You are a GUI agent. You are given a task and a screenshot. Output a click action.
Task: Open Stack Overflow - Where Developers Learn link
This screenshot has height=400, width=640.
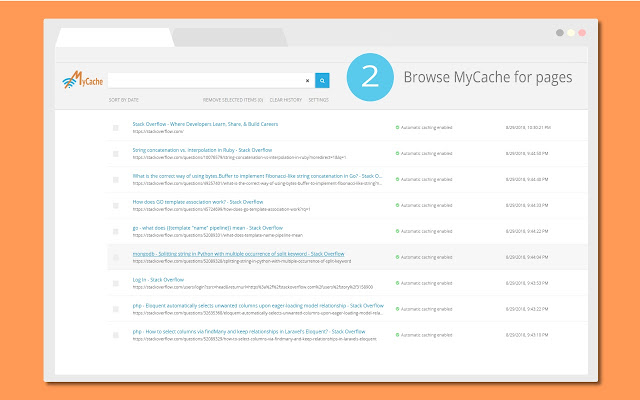(205, 124)
